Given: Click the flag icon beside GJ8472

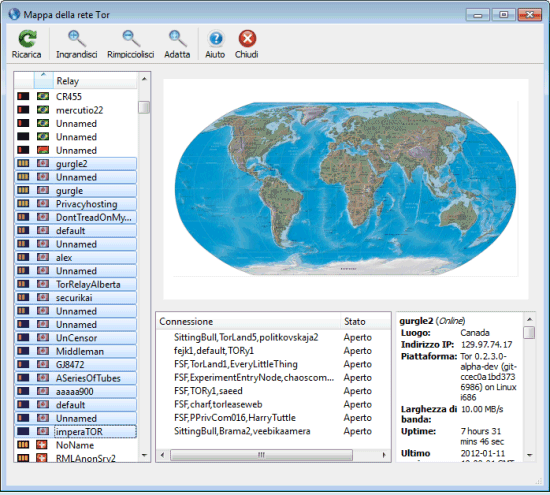Looking at the screenshot, I should click(43, 364).
